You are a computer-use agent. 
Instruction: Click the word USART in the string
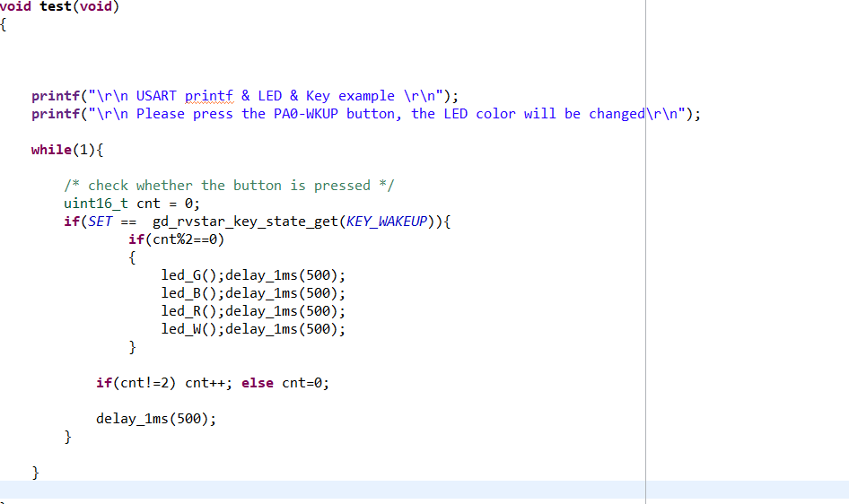point(157,96)
